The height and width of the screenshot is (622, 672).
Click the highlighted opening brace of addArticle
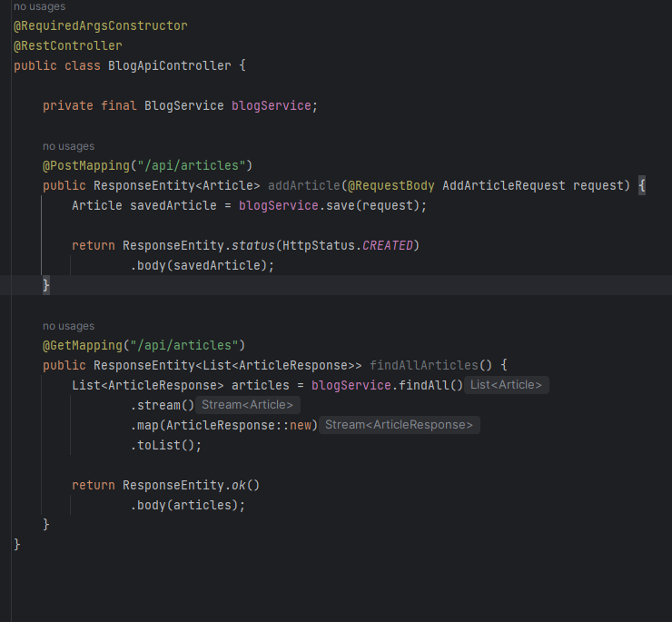click(x=641, y=185)
